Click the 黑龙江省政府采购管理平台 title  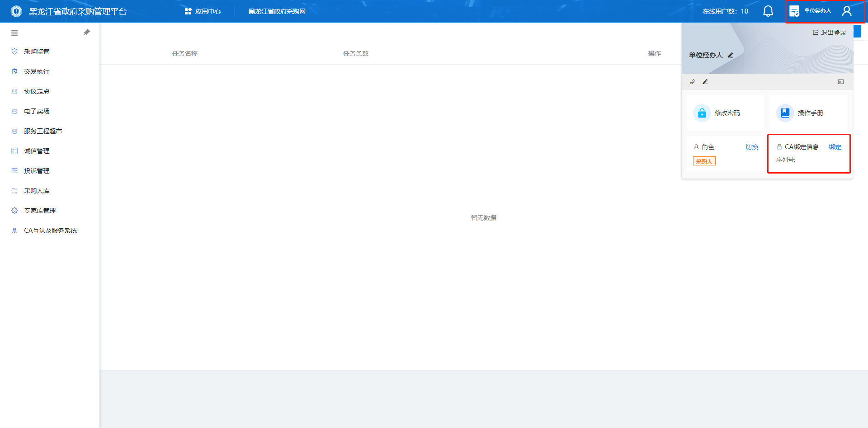(78, 12)
